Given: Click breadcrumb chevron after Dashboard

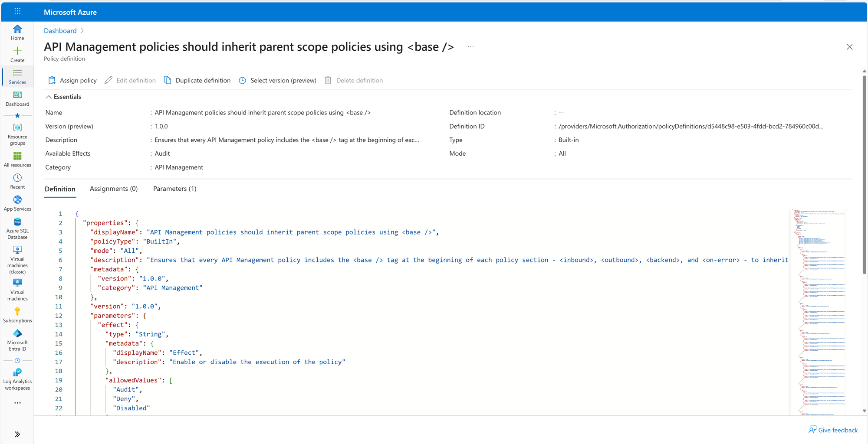Looking at the screenshot, I should click(82, 31).
